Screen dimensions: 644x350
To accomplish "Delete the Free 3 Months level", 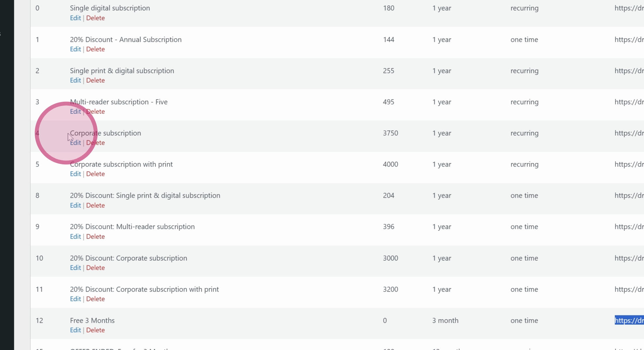I will (95, 330).
